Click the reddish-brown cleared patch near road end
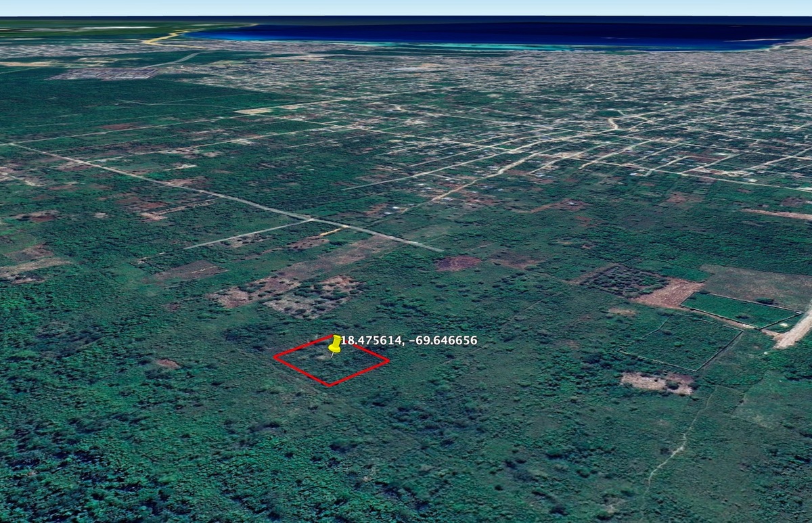This screenshot has width=812, height=523. click(457, 263)
